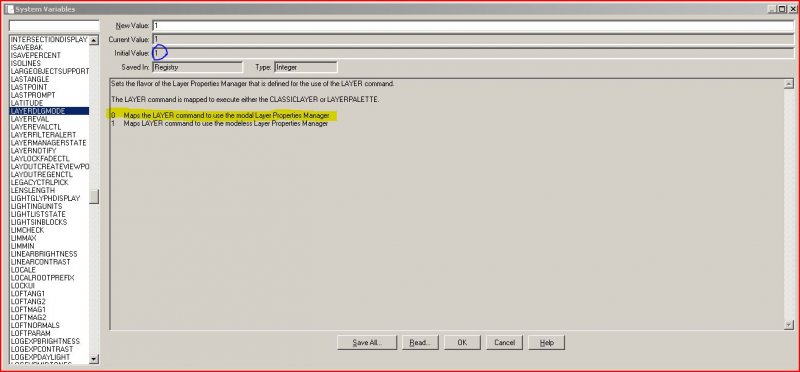Click the Current Value field
The width and height of the screenshot is (800, 372).
coord(473,39)
